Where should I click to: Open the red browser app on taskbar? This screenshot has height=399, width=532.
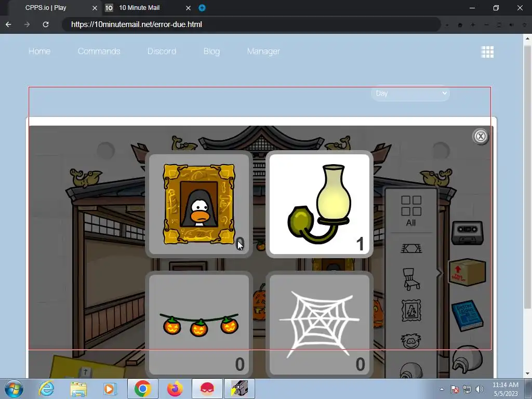point(207,389)
